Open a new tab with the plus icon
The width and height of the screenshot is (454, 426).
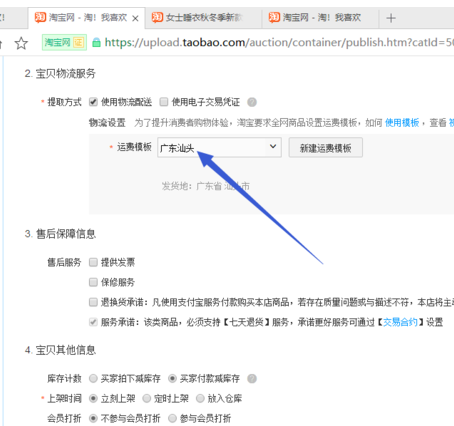tap(391, 18)
